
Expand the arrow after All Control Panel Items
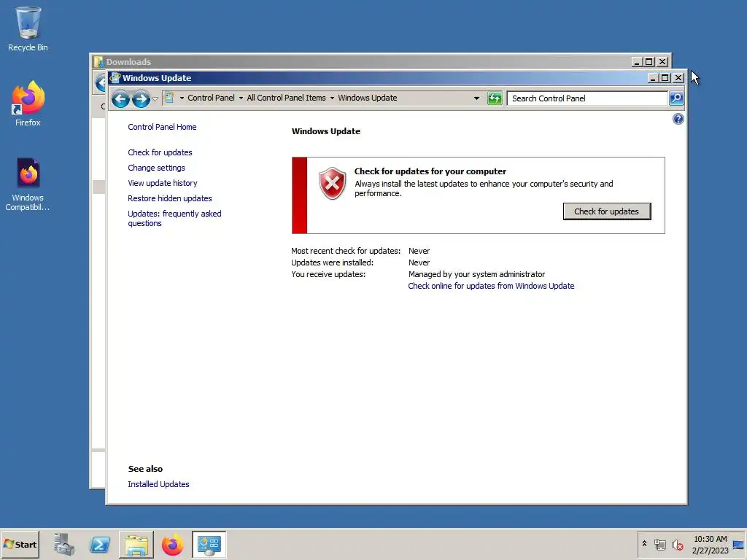(332, 98)
